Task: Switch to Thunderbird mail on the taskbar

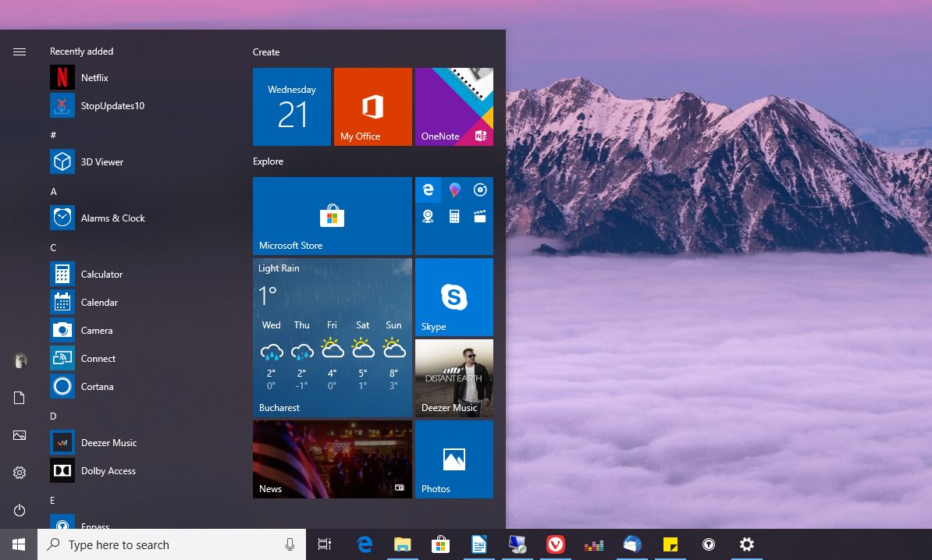Action: click(x=631, y=544)
